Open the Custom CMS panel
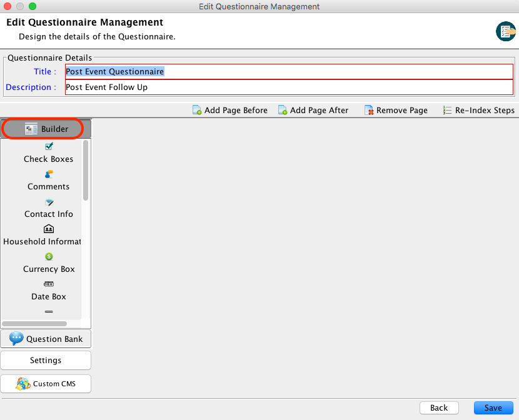Screen dimensions: 519x420 (46, 384)
